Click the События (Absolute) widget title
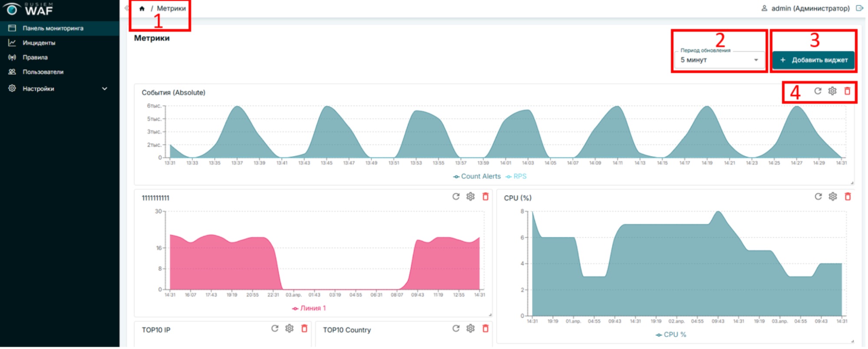868x349 pixels. [173, 93]
